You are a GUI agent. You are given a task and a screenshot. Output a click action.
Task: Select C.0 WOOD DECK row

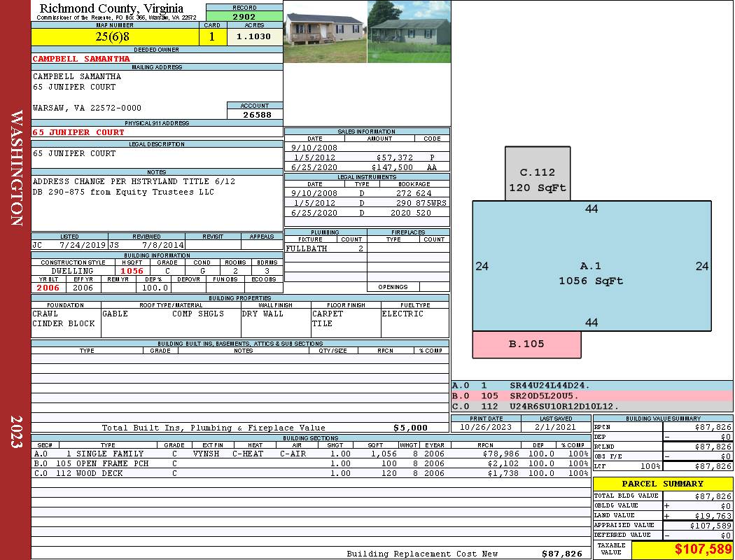coord(311,473)
